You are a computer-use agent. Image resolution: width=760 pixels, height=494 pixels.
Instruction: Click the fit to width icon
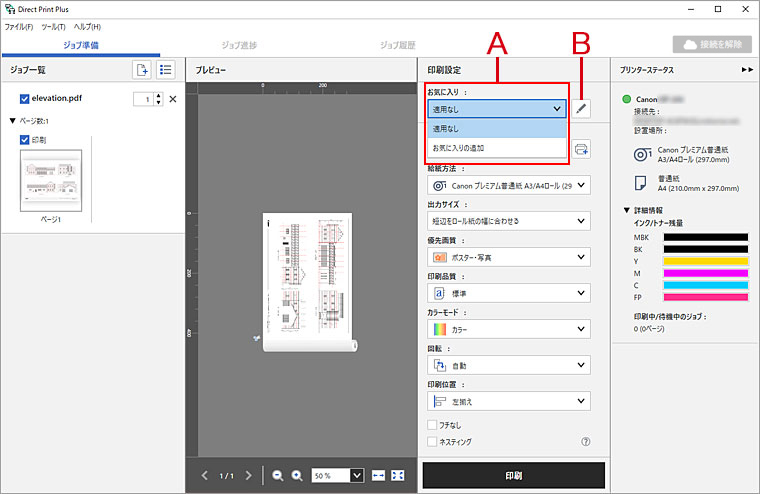click(x=380, y=476)
